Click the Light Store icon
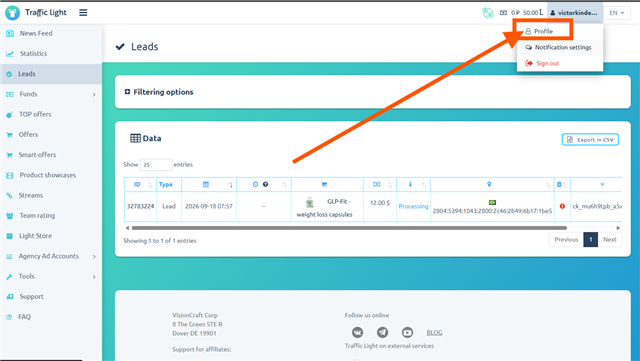Image resolution: width=640 pixels, height=361 pixels. point(9,236)
